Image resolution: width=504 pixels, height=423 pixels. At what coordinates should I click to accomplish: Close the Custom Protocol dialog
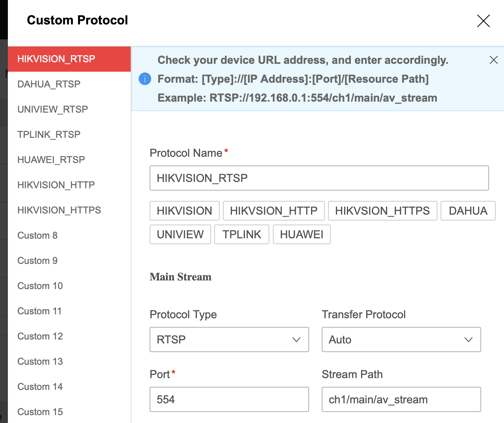pyautogui.click(x=483, y=21)
